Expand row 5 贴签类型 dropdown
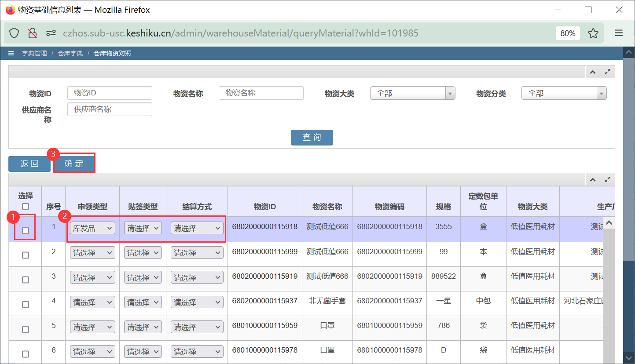Screen dimensions: 635x364 pyautogui.click(x=143, y=327)
